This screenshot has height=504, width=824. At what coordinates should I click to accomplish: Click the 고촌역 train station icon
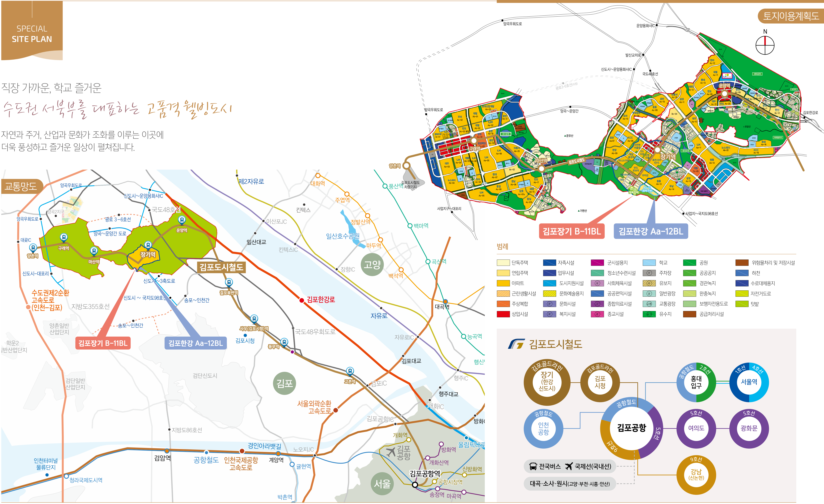click(x=350, y=371)
